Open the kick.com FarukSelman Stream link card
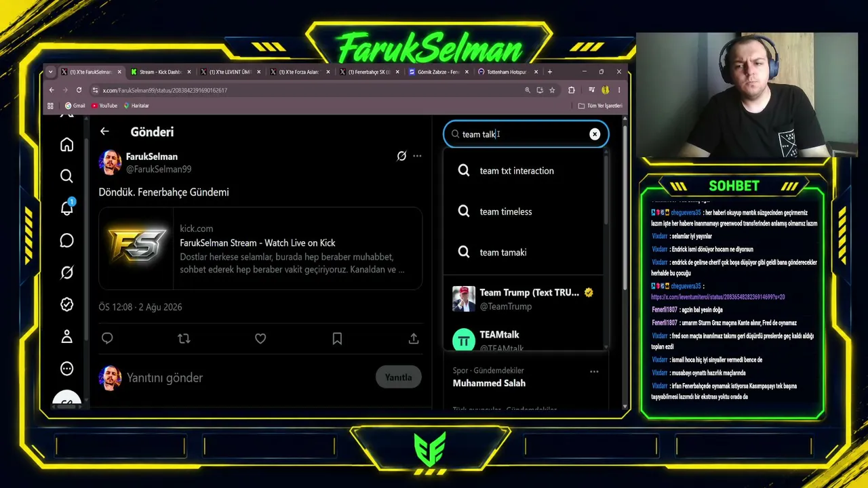This screenshot has height=488, width=868. [260, 249]
